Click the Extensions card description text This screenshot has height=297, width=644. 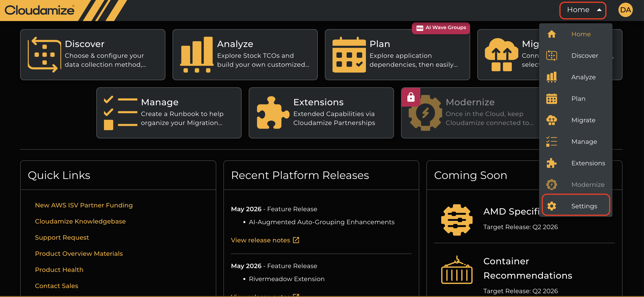point(334,118)
